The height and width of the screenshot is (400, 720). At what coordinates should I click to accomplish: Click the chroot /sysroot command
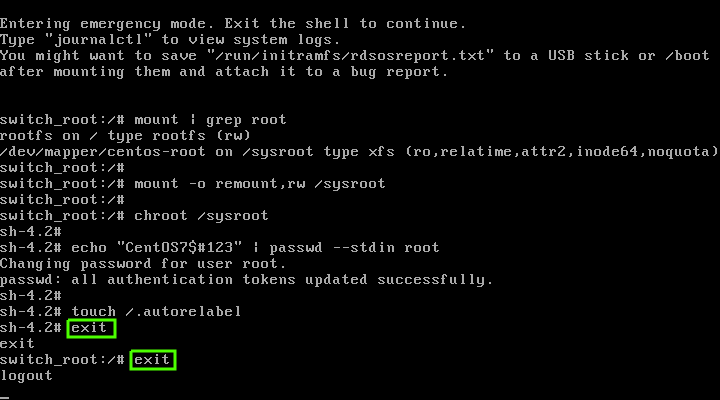[x=201, y=216]
